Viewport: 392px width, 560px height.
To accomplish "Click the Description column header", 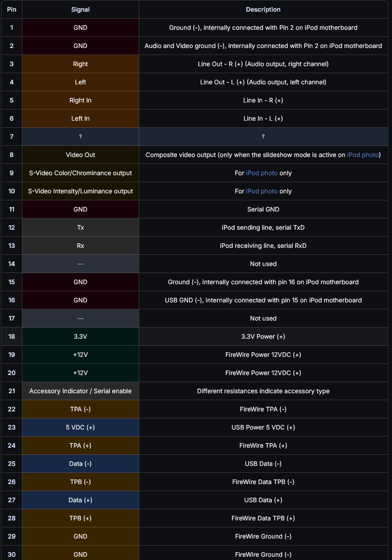I will pyautogui.click(x=263, y=9).
